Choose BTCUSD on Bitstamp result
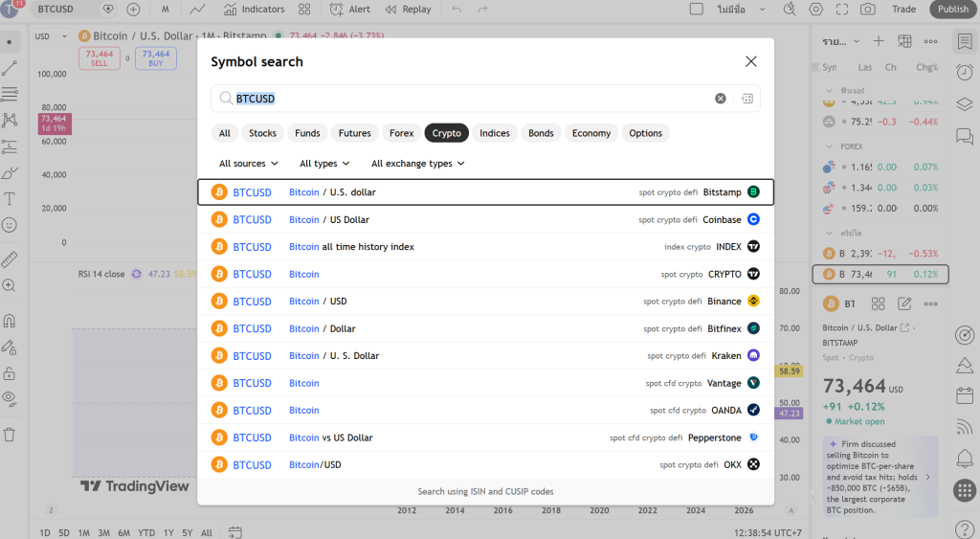 [485, 192]
